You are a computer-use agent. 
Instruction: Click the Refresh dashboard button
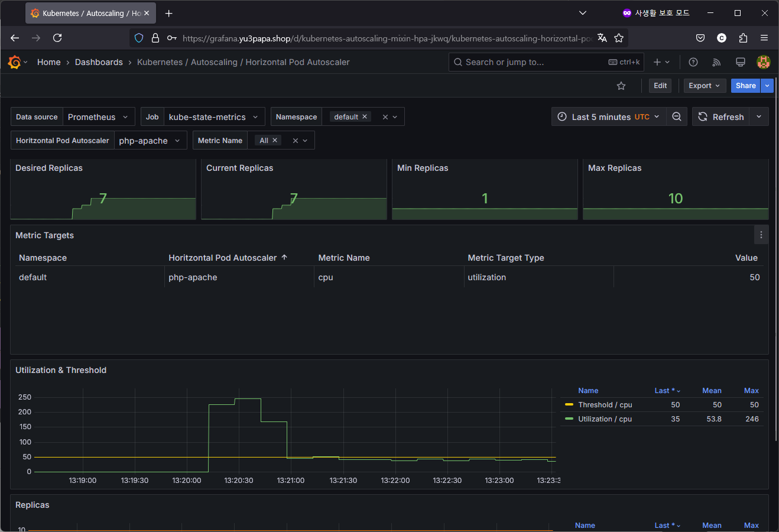click(721, 117)
